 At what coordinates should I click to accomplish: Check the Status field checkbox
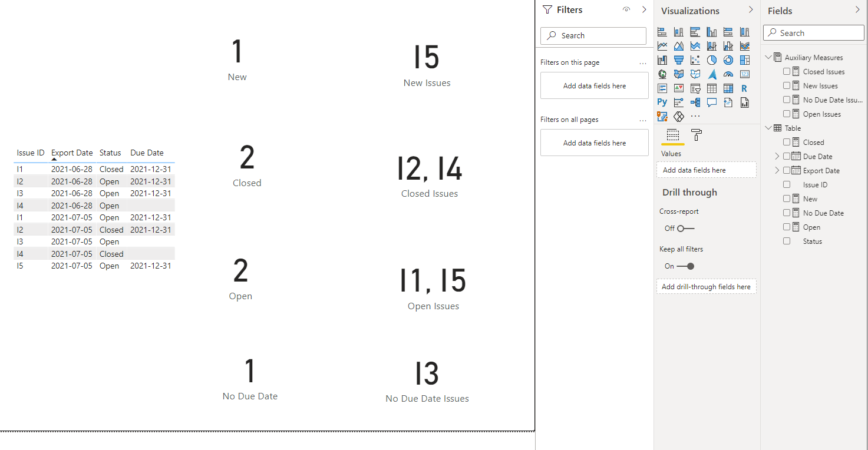click(x=787, y=241)
